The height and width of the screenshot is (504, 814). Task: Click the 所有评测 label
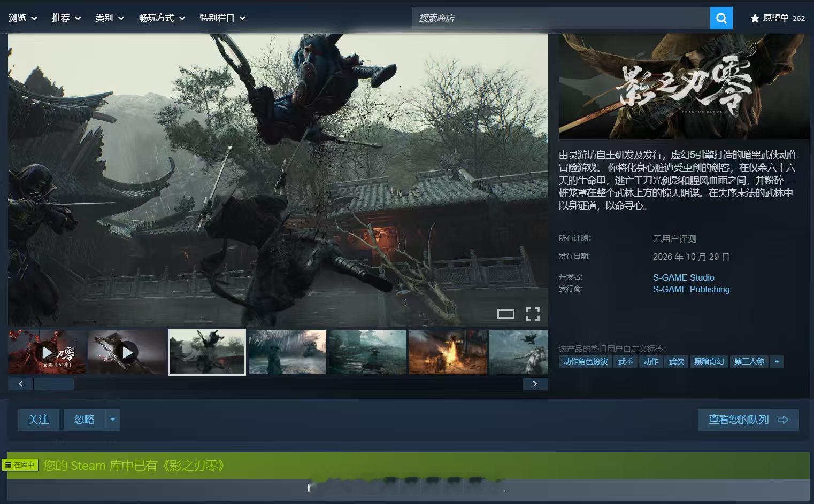point(575,238)
